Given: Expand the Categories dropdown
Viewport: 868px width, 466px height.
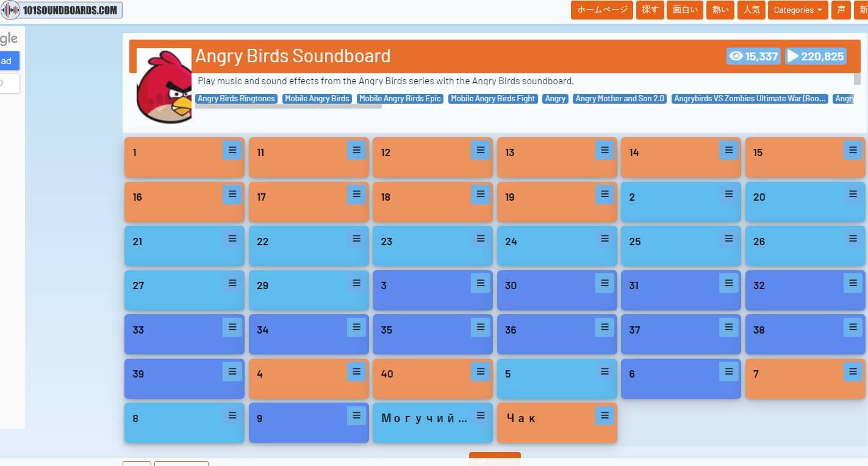Looking at the screenshot, I should (798, 10).
